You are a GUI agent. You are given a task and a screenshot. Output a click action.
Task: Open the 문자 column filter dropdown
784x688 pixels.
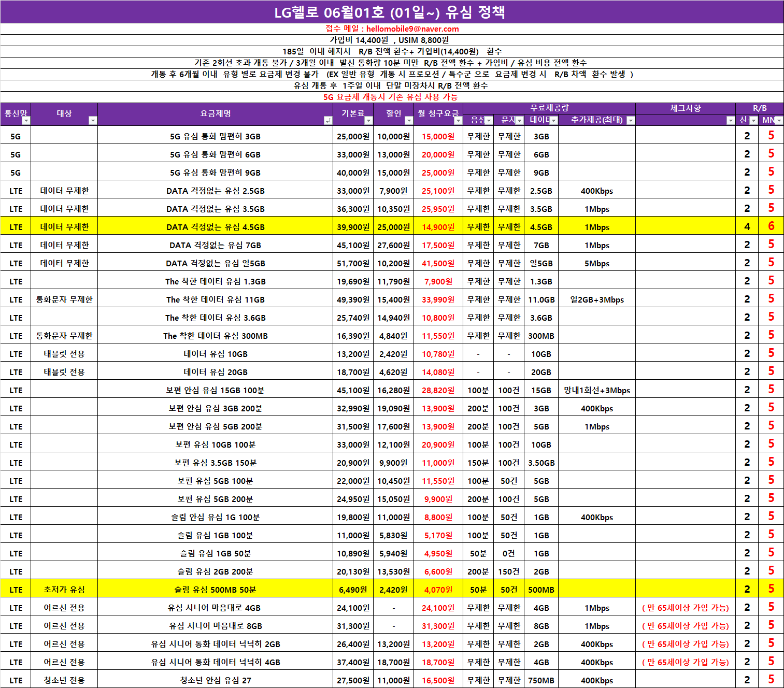pyautogui.click(x=519, y=121)
